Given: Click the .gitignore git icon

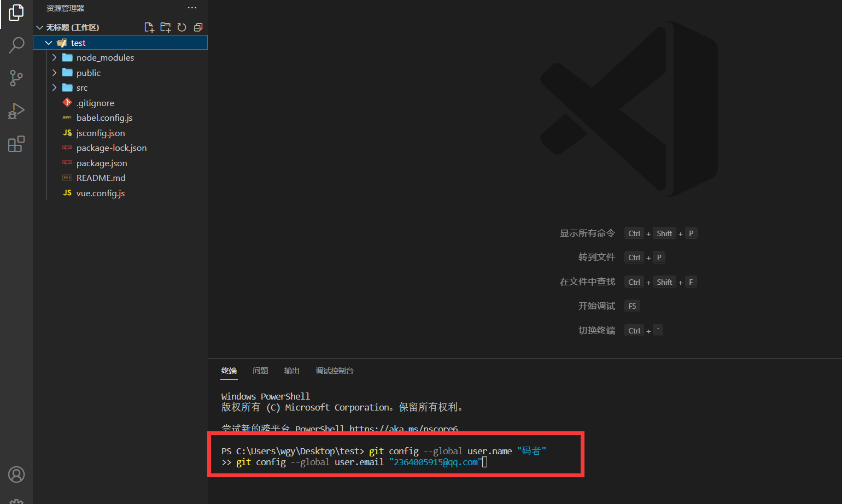Looking at the screenshot, I should click(67, 103).
